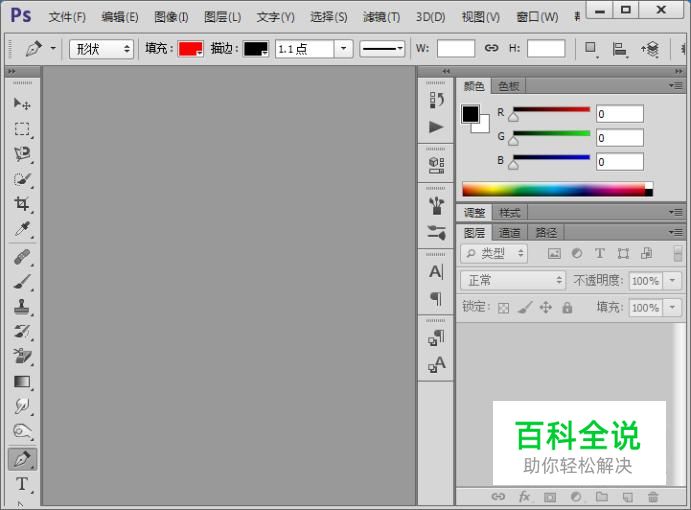This screenshot has height=510, width=691.
Task: Select the Crop tool
Action: pos(22,204)
